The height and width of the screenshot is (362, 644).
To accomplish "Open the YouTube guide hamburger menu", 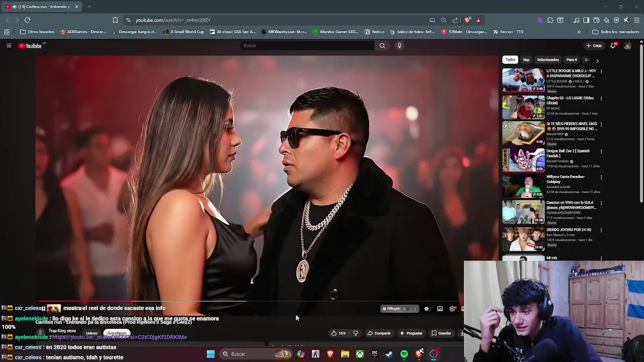I will pyautogui.click(x=9, y=46).
